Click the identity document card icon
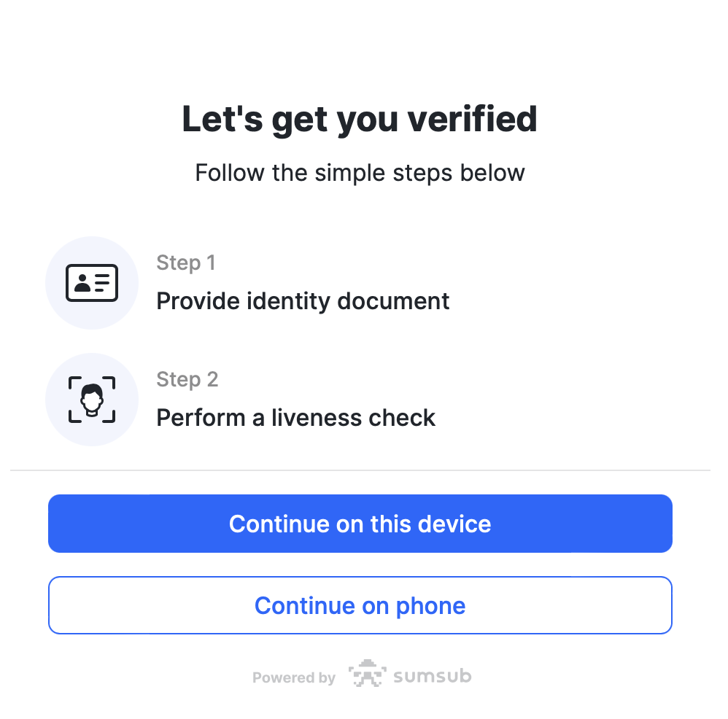Image resolution: width=728 pixels, height=719 pixels. [x=92, y=282]
